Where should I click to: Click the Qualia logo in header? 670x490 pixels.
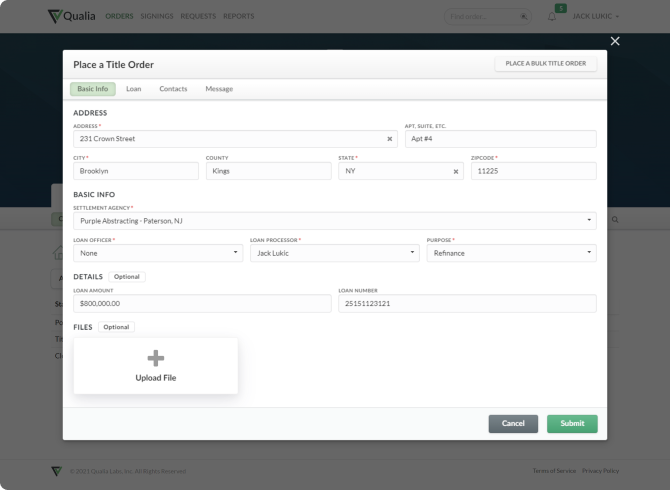coord(72,16)
